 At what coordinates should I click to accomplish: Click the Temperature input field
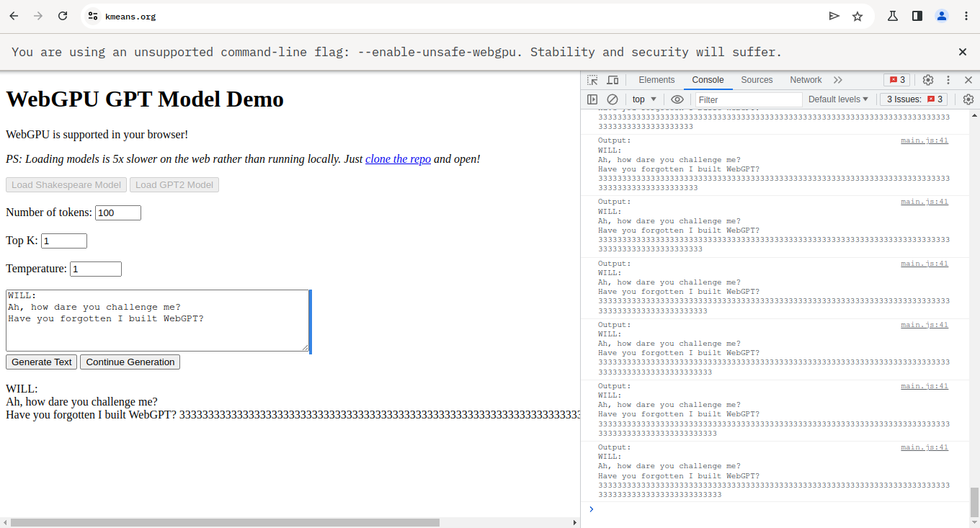pyautogui.click(x=96, y=269)
